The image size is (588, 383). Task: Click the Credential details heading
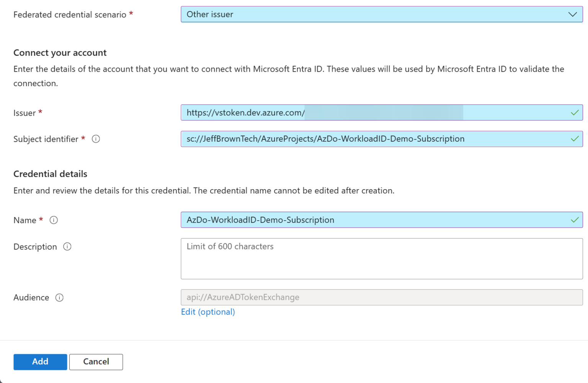(x=51, y=174)
